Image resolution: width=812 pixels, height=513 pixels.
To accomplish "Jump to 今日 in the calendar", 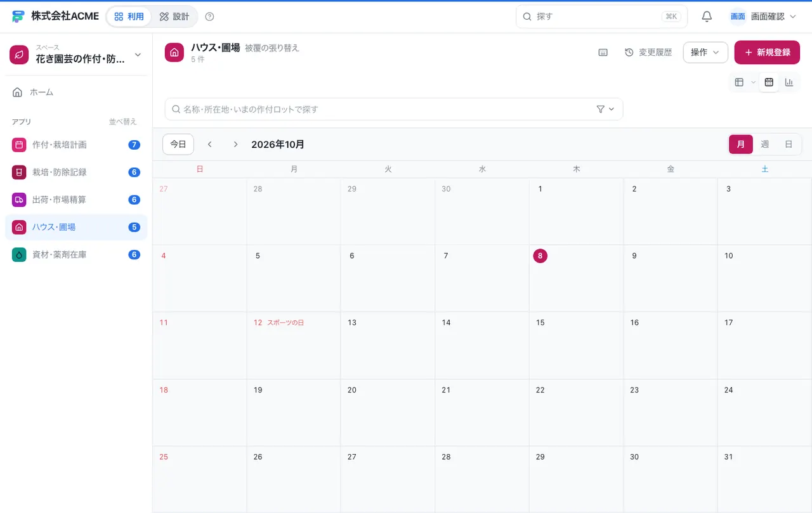I will (178, 145).
